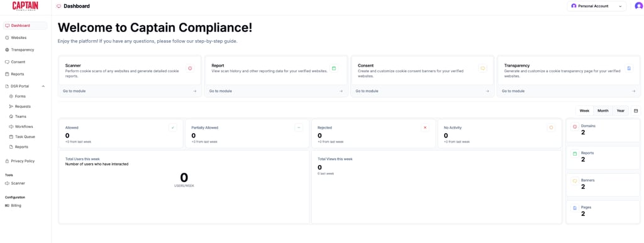
Task: Click the Banners yellow icon
Action: [575, 181]
